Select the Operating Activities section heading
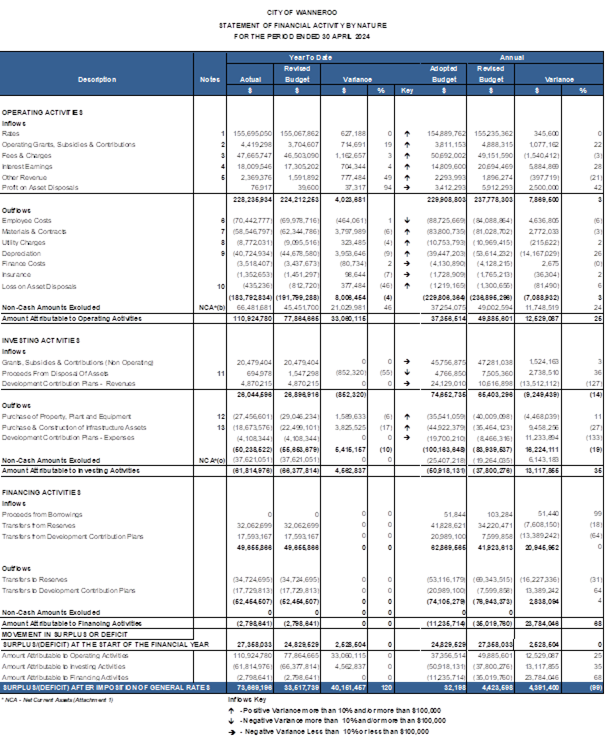The height and width of the screenshot is (738, 605). coord(42,112)
